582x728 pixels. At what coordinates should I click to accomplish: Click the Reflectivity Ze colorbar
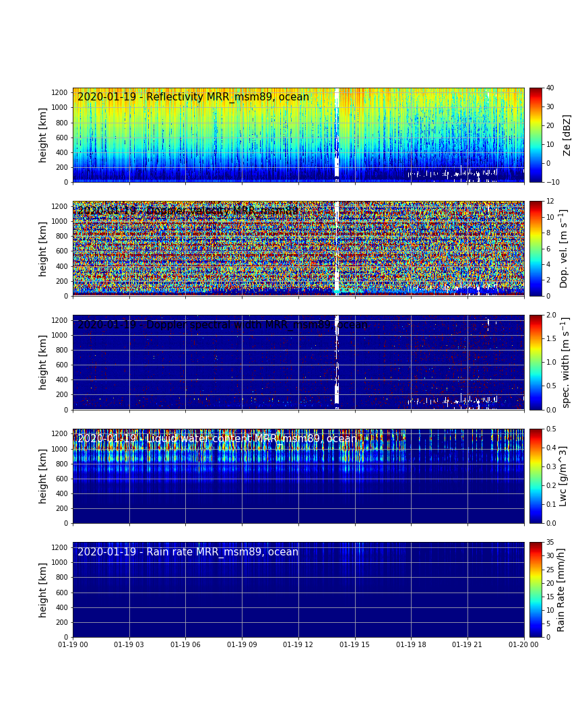click(x=535, y=135)
